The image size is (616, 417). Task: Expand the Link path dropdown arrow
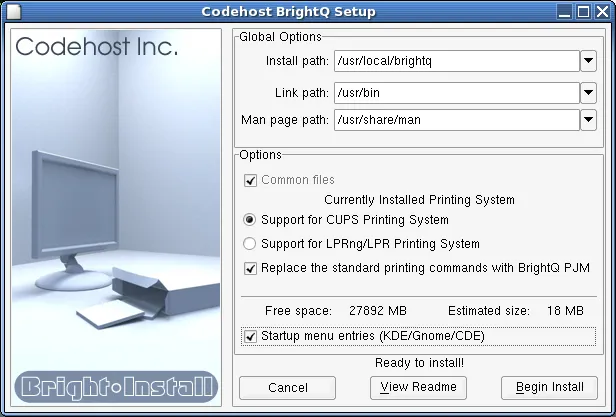tap(588, 93)
